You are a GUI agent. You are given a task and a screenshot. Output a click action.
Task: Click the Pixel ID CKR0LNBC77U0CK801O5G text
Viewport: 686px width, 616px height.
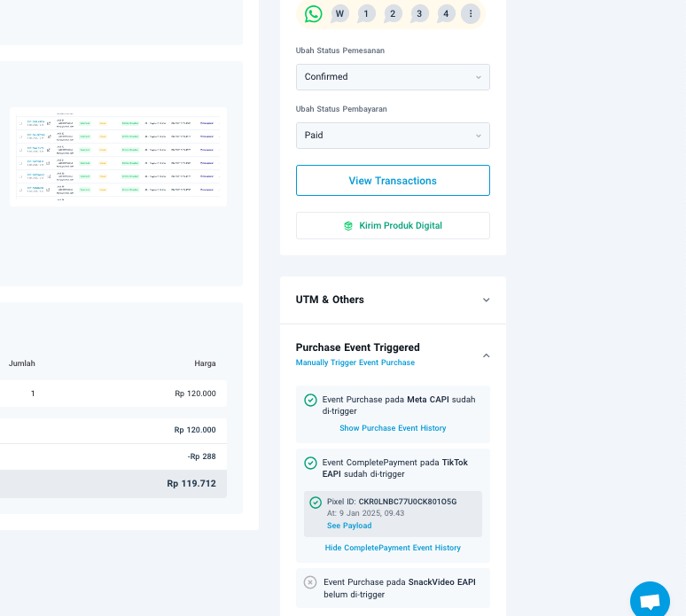[392, 502]
